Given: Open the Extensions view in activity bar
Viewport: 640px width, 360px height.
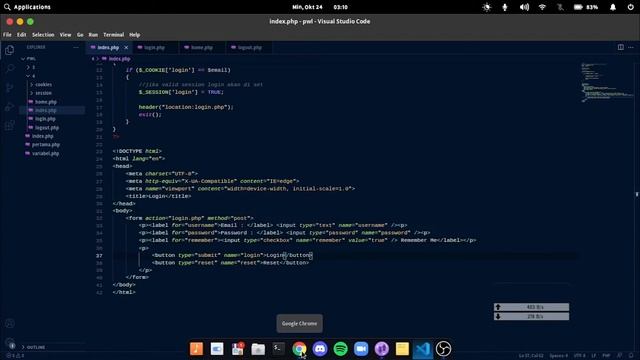Looking at the screenshot, I should (9, 125).
